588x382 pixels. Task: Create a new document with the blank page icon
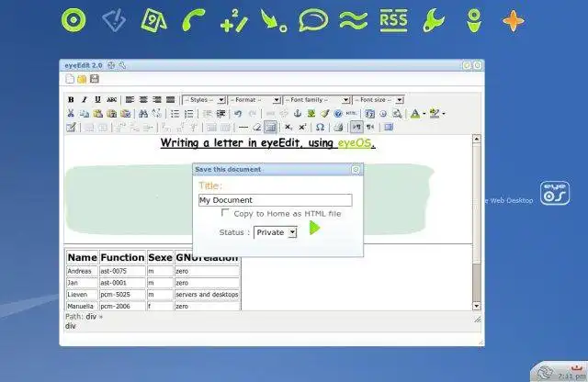point(70,79)
